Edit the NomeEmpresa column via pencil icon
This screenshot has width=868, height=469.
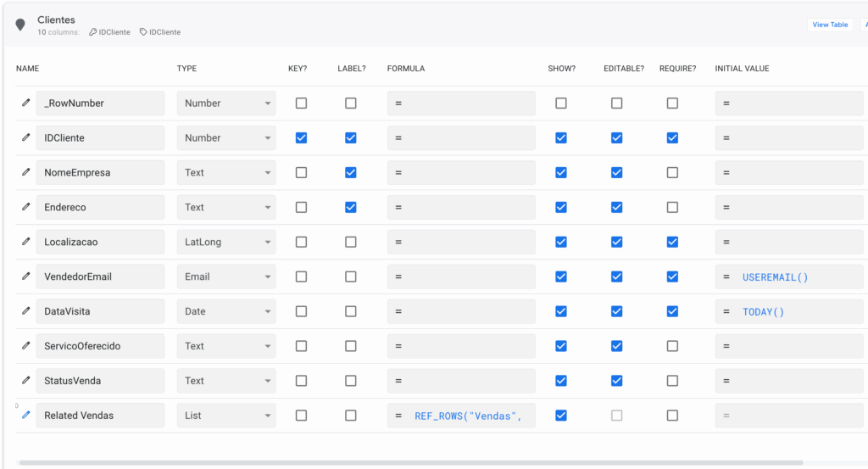[25, 173]
